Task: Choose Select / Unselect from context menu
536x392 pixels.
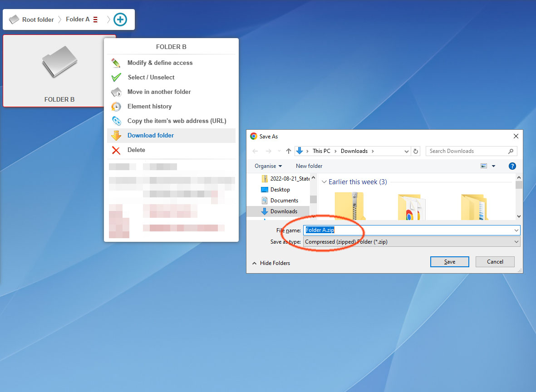Action: [x=151, y=77]
